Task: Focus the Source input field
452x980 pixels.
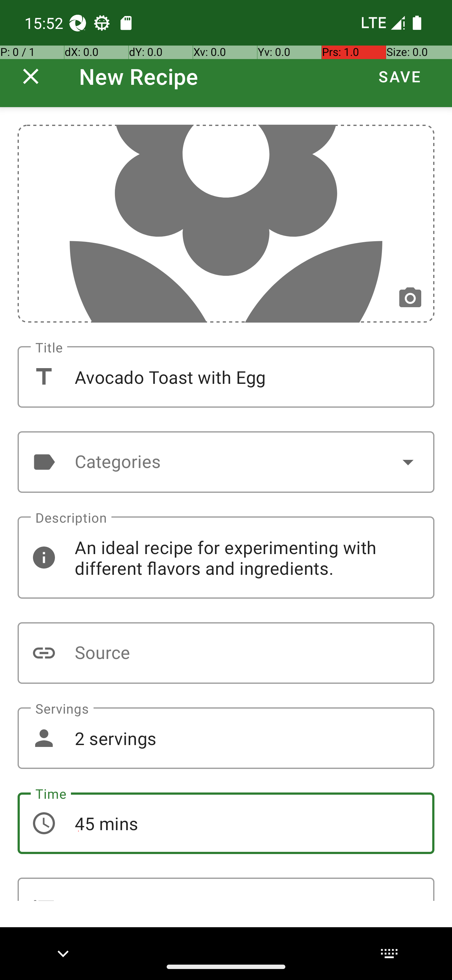Action: (x=226, y=653)
